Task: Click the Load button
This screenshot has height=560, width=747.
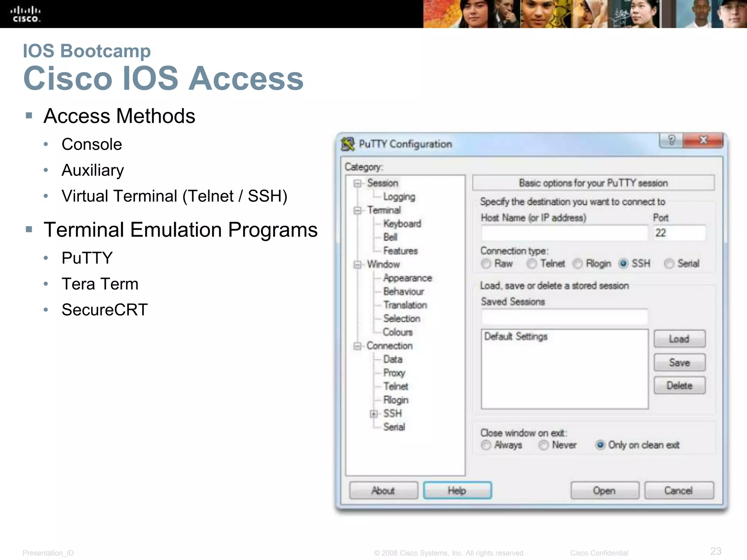Action: [x=680, y=339]
